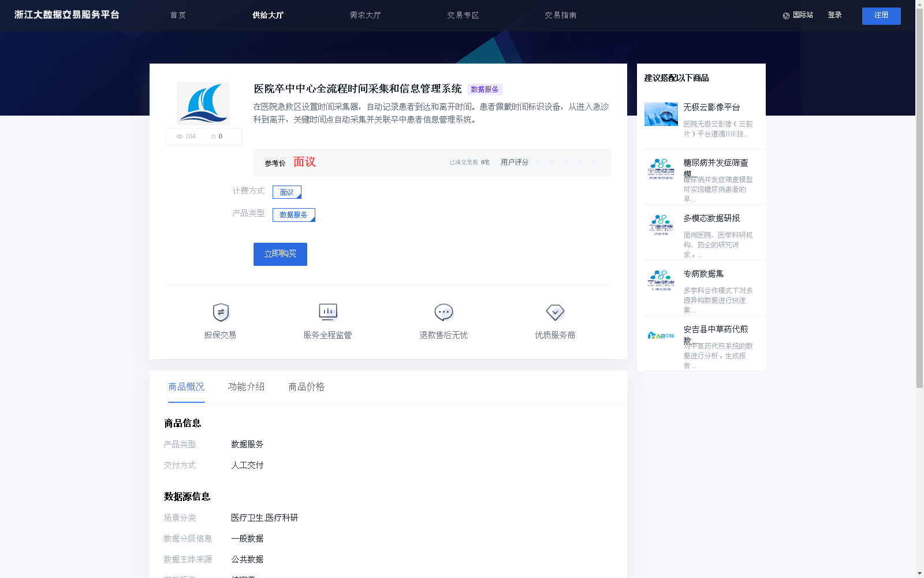Select 面议 billing method option
924x578 pixels.
(x=287, y=192)
